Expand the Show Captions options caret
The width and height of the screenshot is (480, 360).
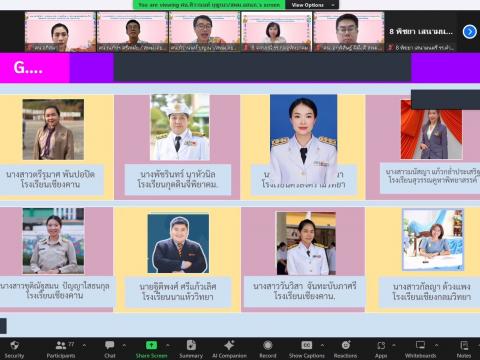pos(322,345)
